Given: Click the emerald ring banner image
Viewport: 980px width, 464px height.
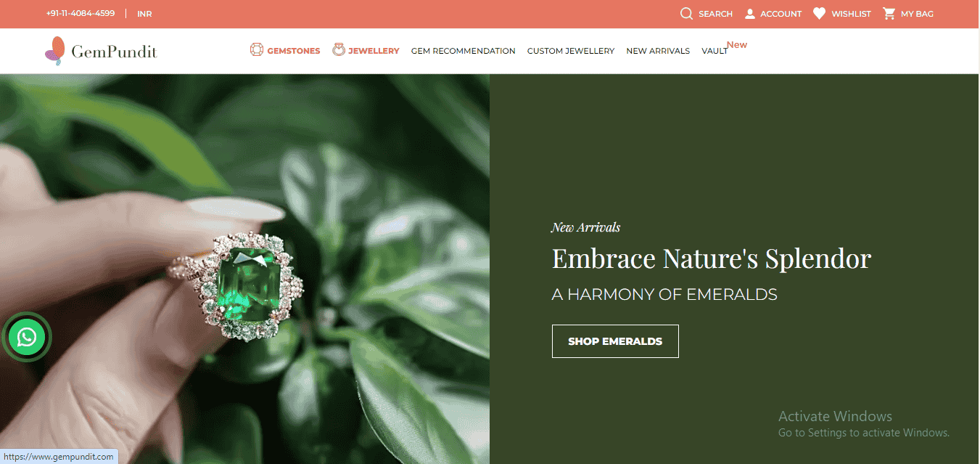Looking at the screenshot, I should click(x=244, y=269).
